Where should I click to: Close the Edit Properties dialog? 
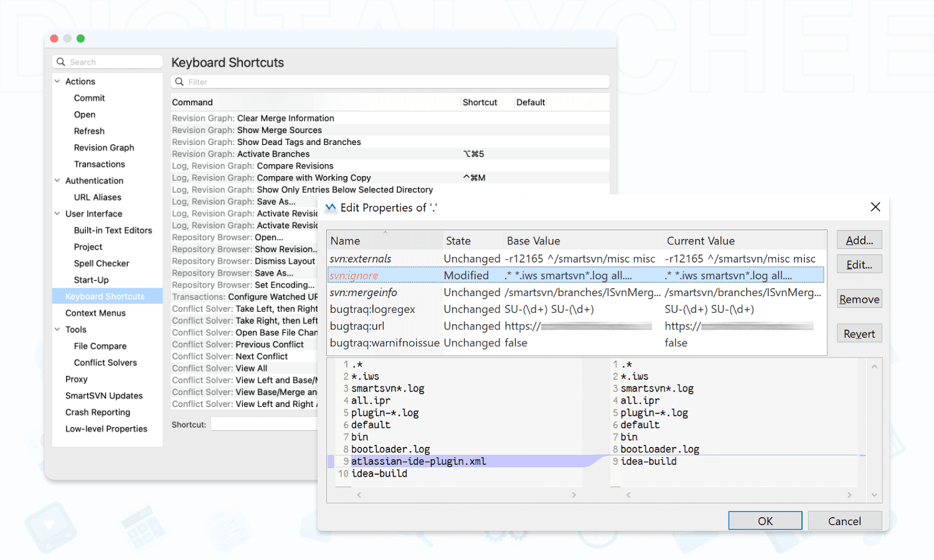click(875, 207)
